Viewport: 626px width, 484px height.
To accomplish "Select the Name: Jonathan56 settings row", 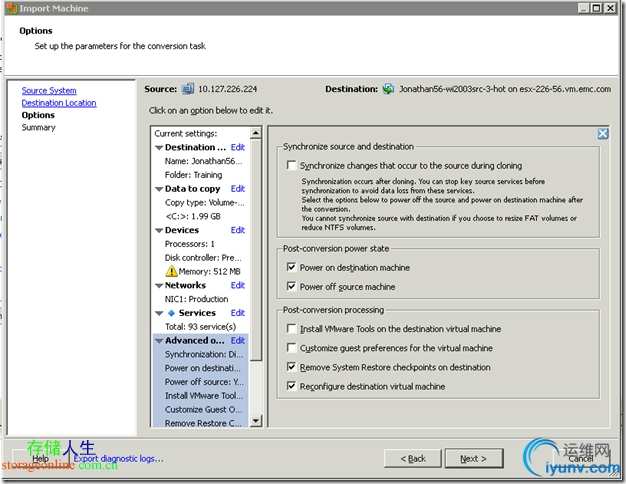I will pos(203,161).
